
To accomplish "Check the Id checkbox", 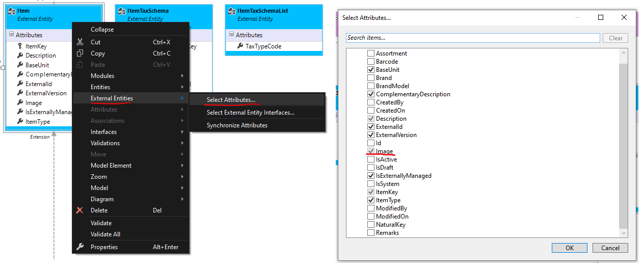I will (x=371, y=143).
